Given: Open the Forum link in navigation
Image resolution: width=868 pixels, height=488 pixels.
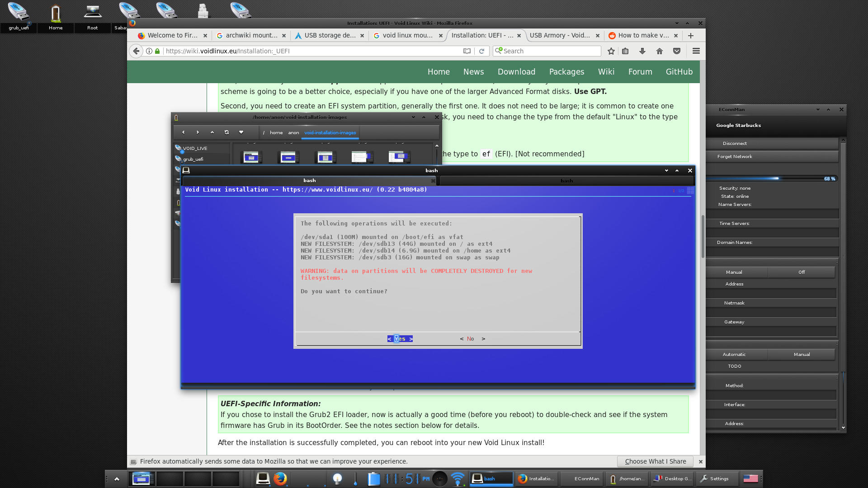Looking at the screenshot, I should [640, 72].
